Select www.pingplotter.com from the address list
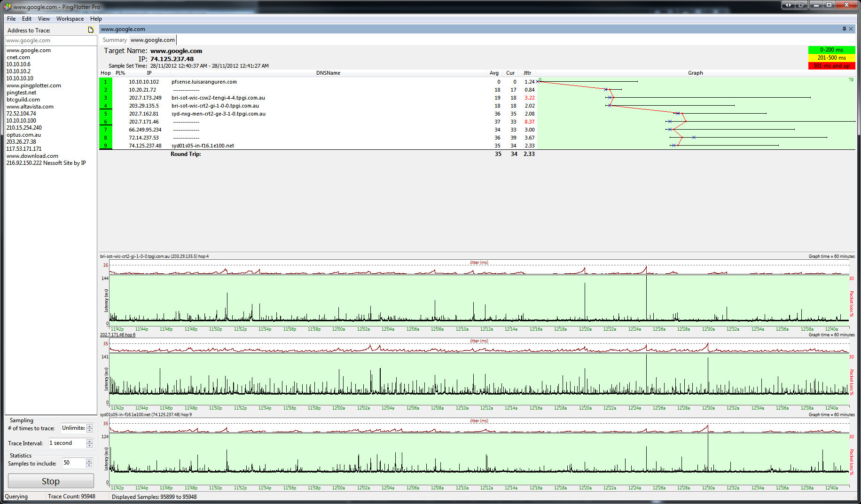The image size is (861, 504). (x=34, y=85)
